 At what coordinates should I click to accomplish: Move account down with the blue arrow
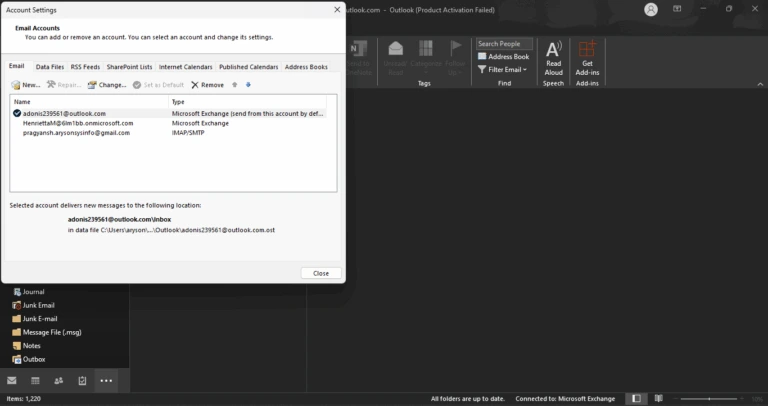coord(248,85)
